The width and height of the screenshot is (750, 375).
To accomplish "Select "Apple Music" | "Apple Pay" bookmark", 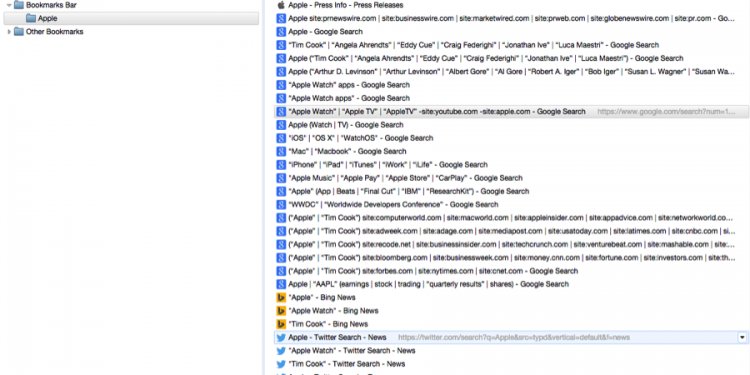I will click(405, 178).
